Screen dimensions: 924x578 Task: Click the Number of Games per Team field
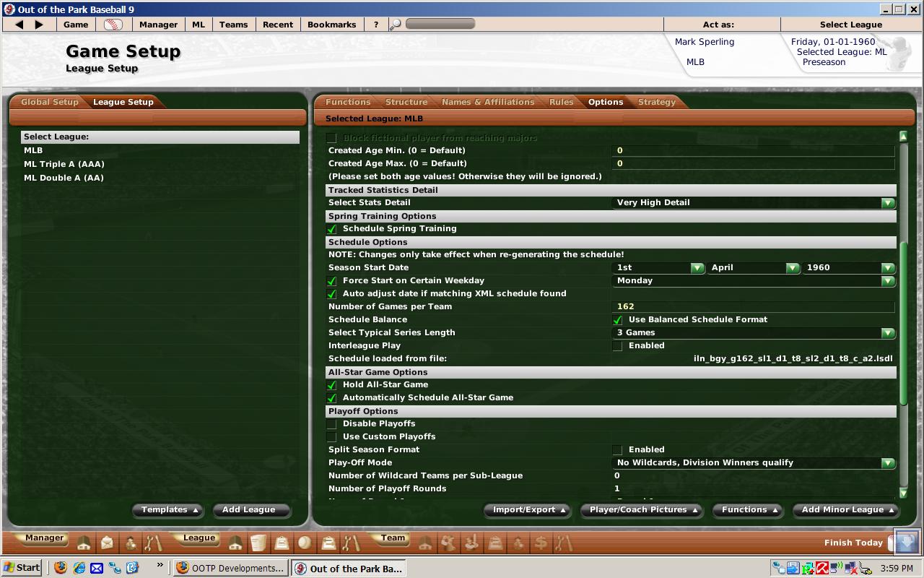753,307
